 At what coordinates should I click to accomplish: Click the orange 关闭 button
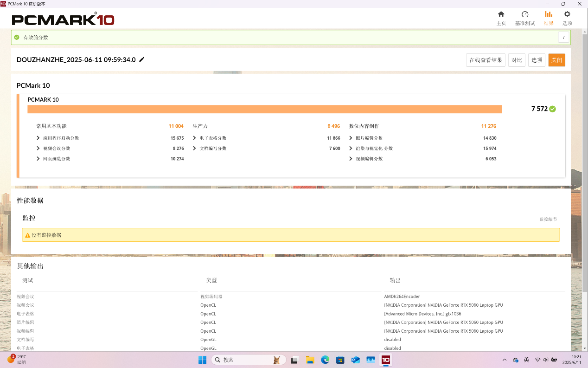(x=556, y=60)
